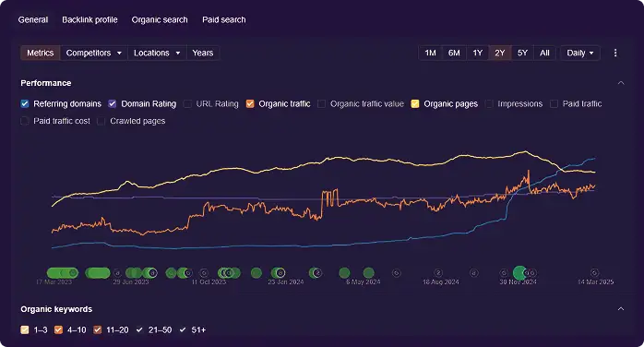644x347 pixels.
Task: Set time range to 6M
Action: [x=454, y=53]
